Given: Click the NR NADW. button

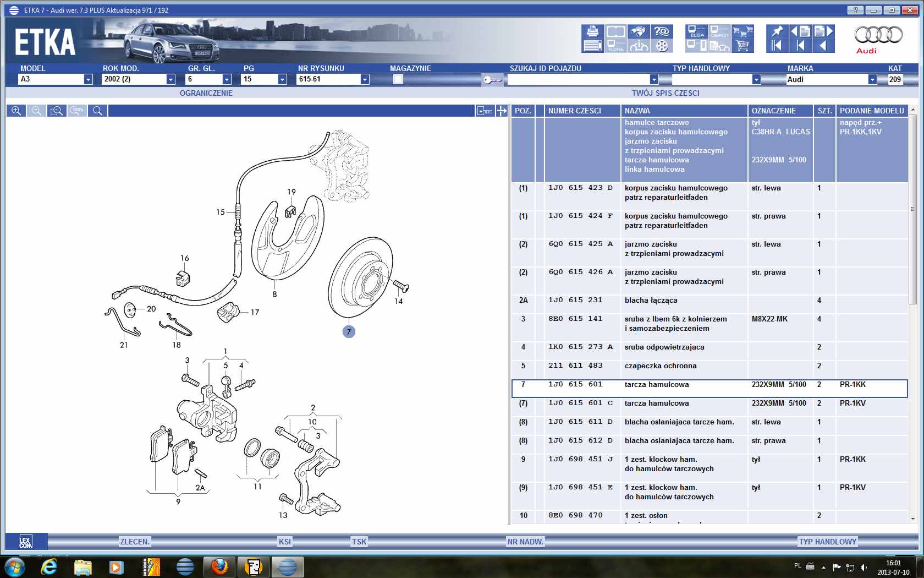Looking at the screenshot, I should (x=525, y=542).
